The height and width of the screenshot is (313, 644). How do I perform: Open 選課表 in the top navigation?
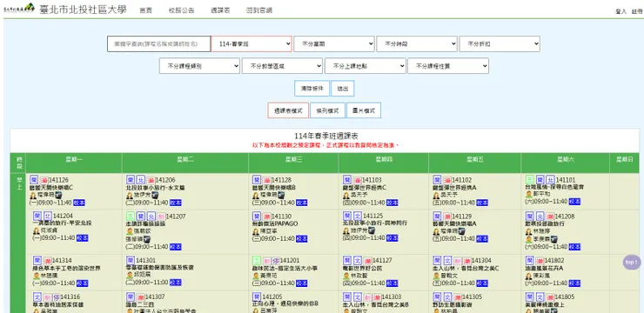click(220, 10)
